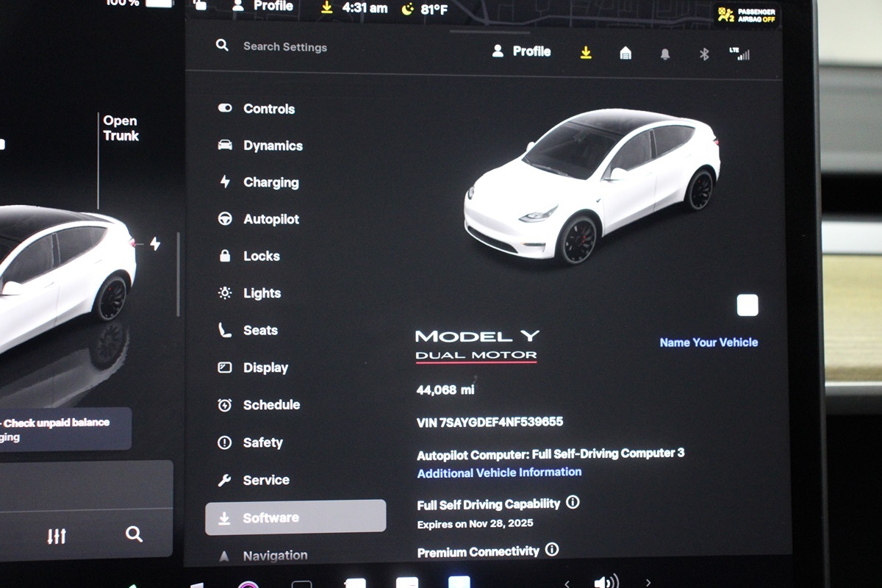Image resolution: width=882 pixels, height=588 pixels.
Task: Show Full Self Driving Capability info
Action: pos(573,503)
